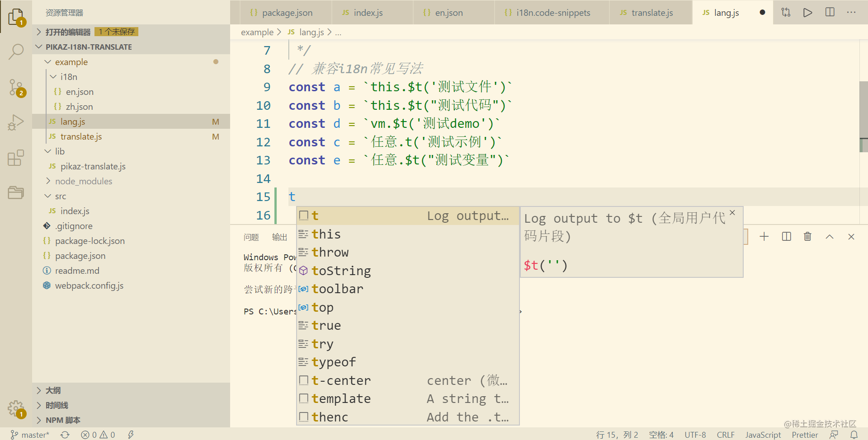This screenshot has height=440, width=868.
Task: Switch to the package.json tab
Action: 287,13
